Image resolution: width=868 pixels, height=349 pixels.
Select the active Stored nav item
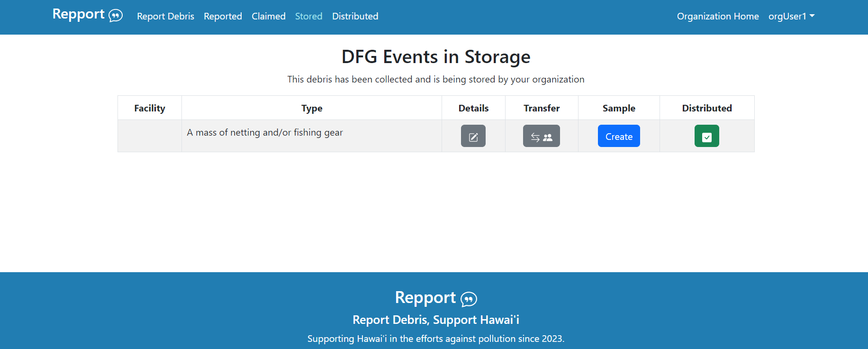point(308,16)
